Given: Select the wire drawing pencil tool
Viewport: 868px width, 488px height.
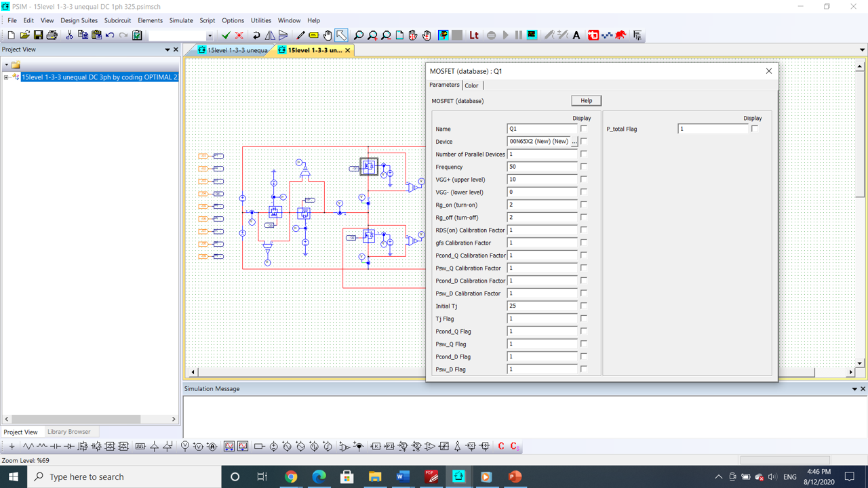Looking at the screenshot, I should point(300,35).
